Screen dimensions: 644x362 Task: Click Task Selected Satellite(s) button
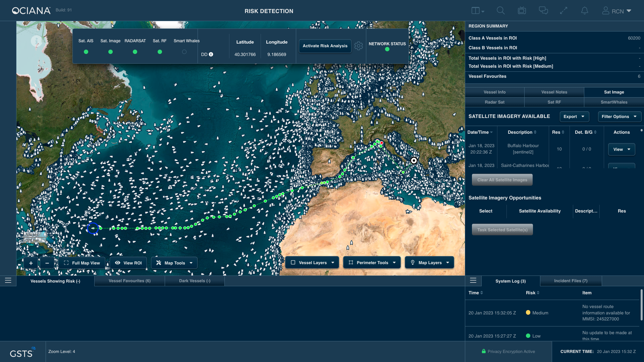coord(502,230)
